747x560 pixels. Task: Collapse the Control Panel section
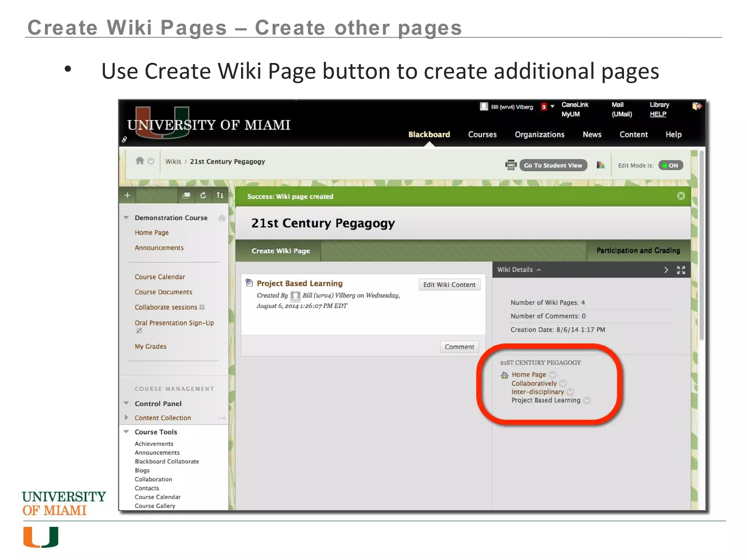[126, 403]
